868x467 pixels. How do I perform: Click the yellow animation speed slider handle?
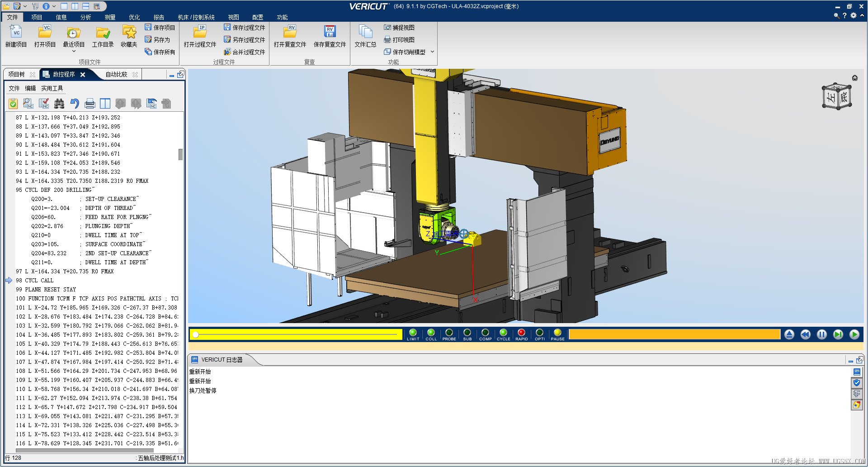pos(196,335)
